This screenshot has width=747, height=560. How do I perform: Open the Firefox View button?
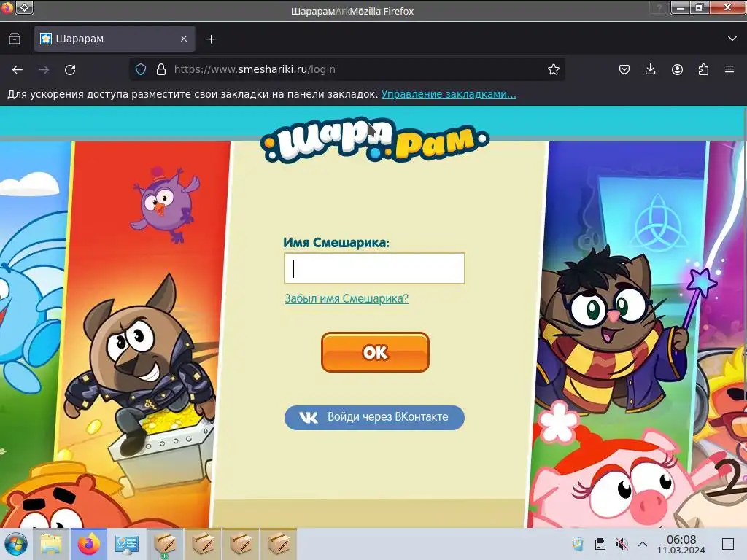coord(15,39)
